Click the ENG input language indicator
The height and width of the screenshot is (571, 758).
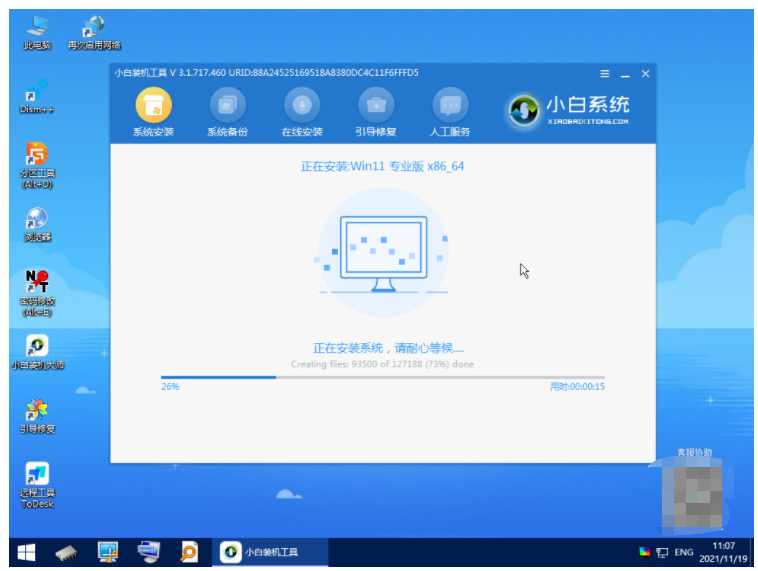tap(684, 552)
